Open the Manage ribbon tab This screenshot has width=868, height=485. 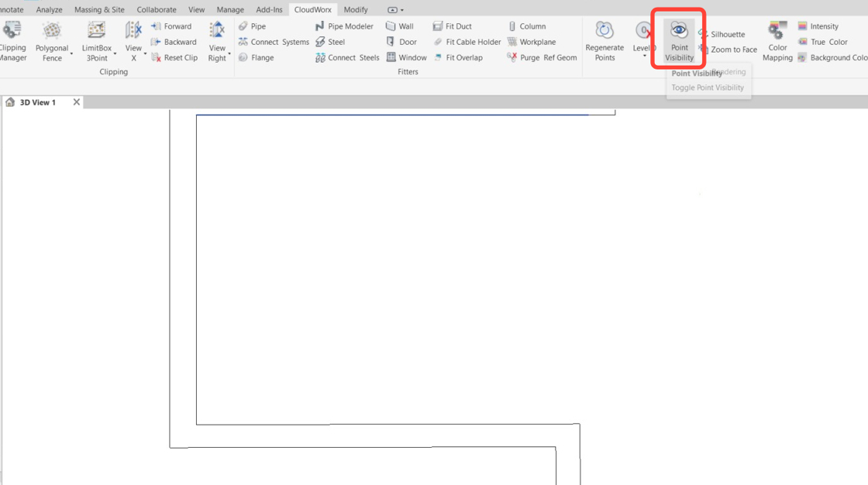coord(230,9)
